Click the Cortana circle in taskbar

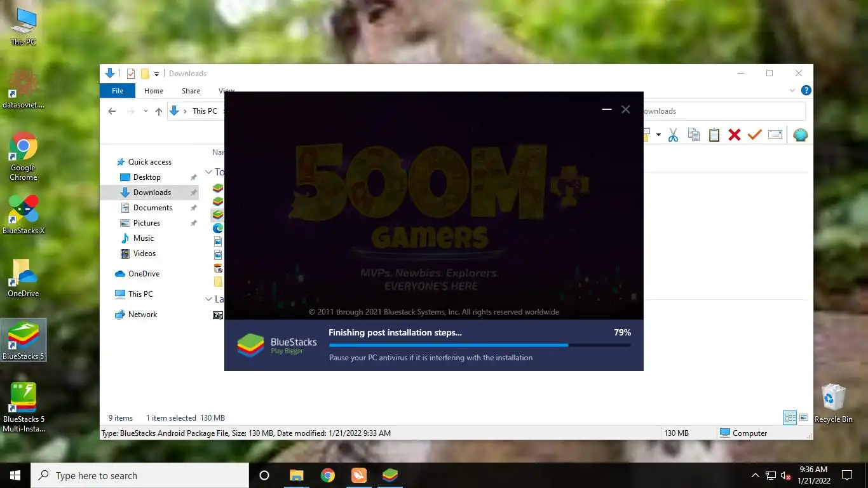[264, 475]
